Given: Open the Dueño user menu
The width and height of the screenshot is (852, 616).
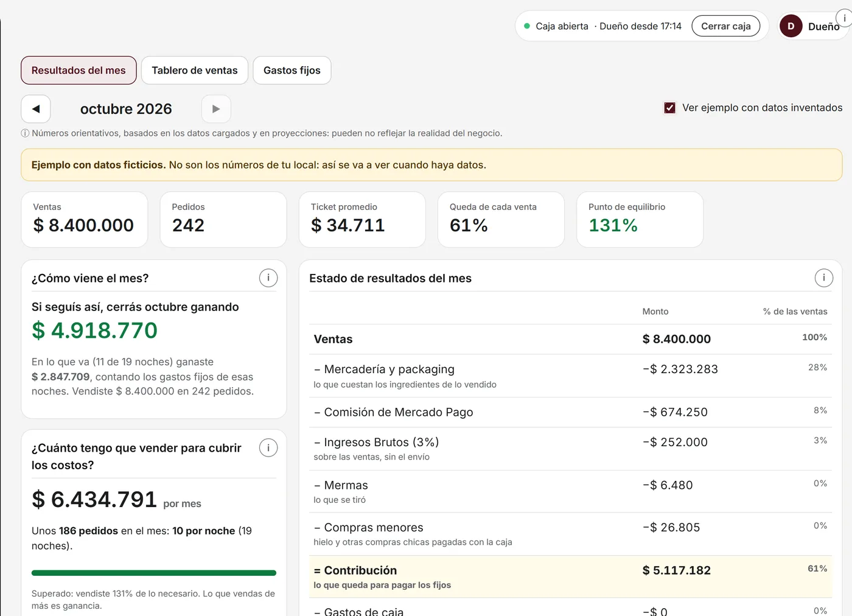Looking at the screenshot, I should tap(814, 26).
